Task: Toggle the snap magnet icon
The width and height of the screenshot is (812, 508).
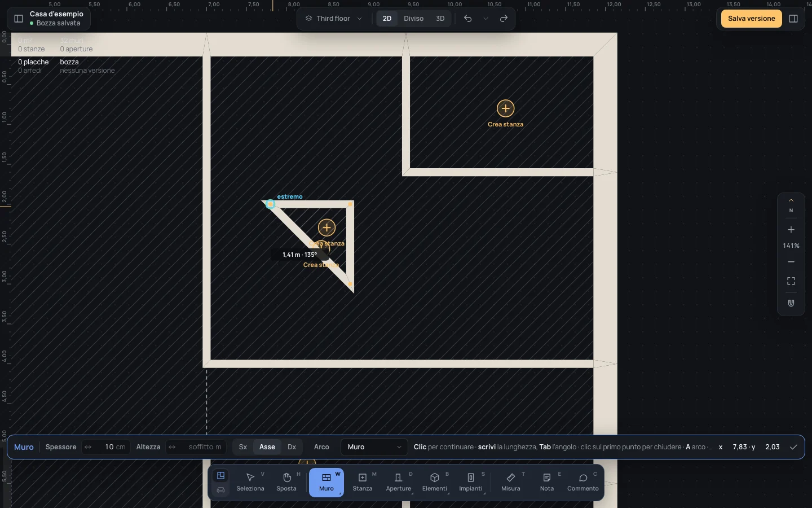Action: click(x=792, y=303)
